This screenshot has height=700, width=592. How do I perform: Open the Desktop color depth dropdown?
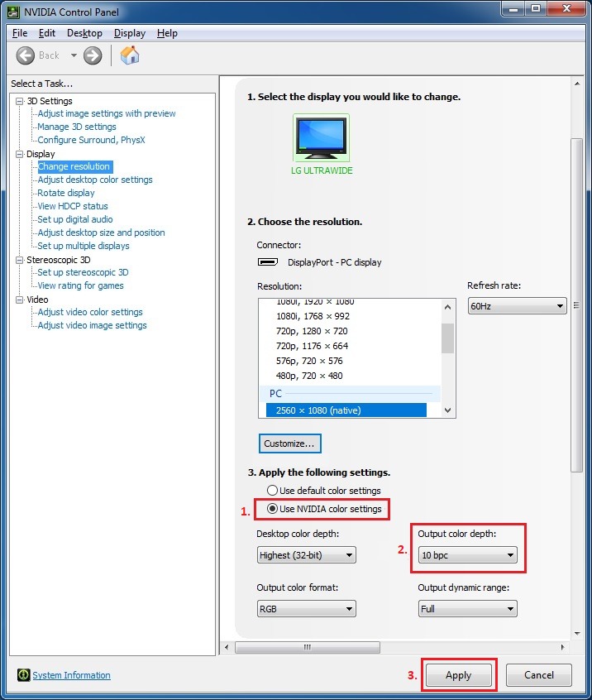click(307, 555)
